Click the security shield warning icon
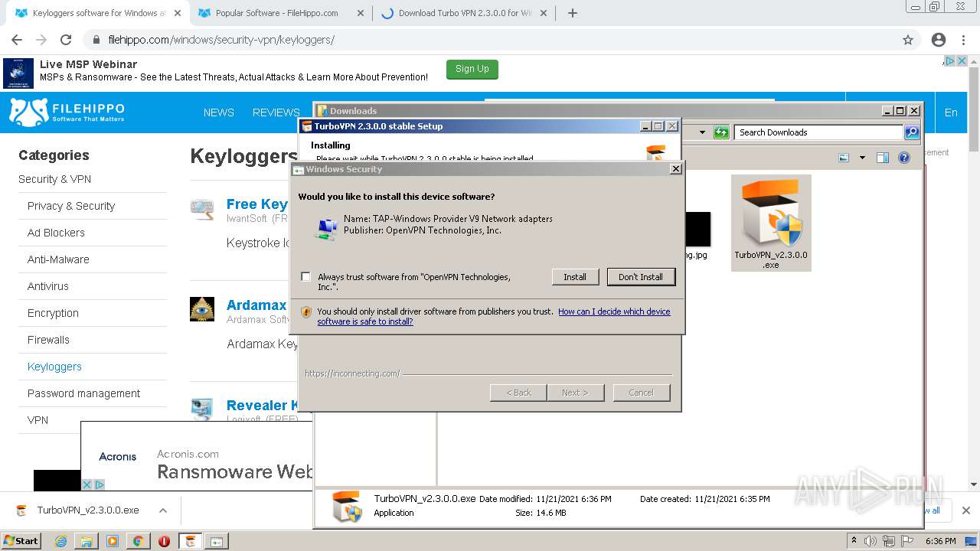The height and width of the screenshot is (551, 980). (306, 312)
